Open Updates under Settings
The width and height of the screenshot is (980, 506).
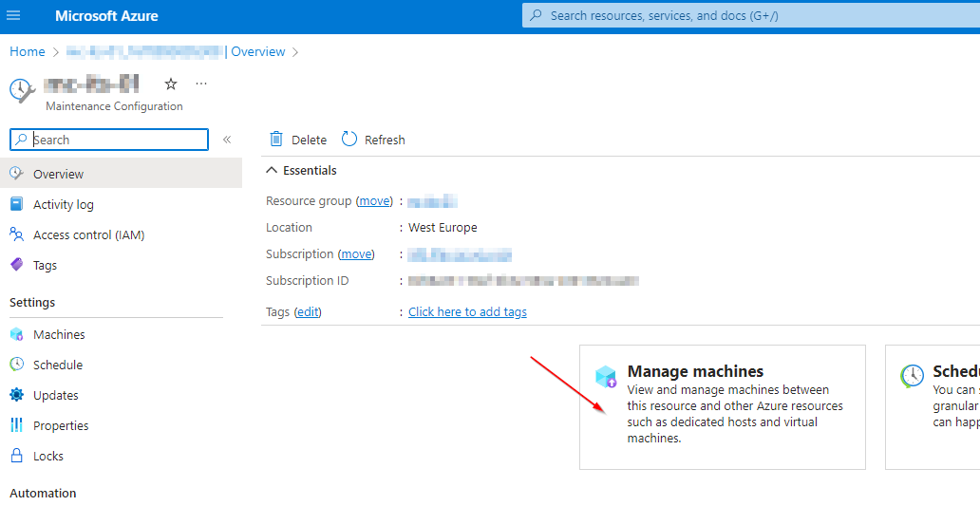(56, 396)
